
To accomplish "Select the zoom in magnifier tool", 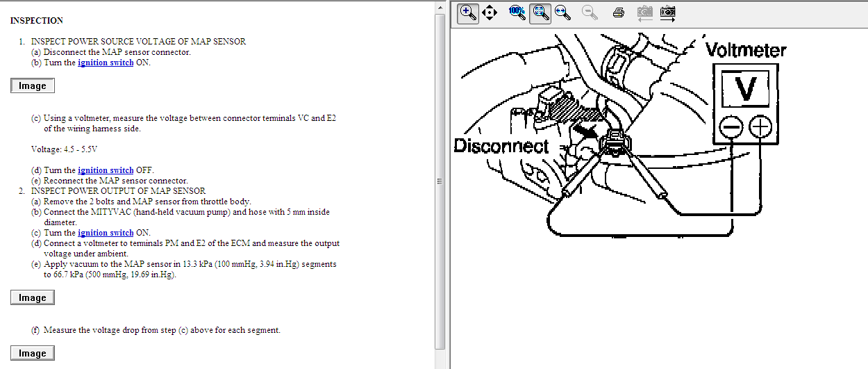I will (468, 13).
